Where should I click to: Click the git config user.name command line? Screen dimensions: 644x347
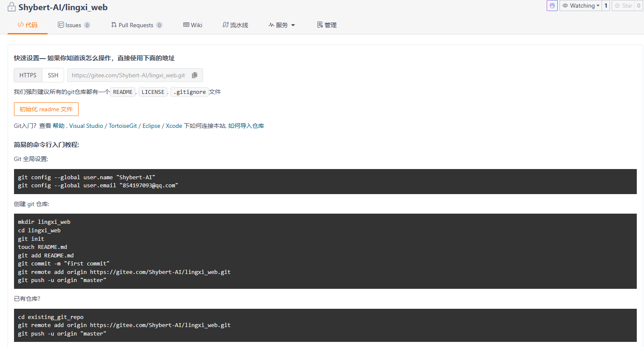87,177
